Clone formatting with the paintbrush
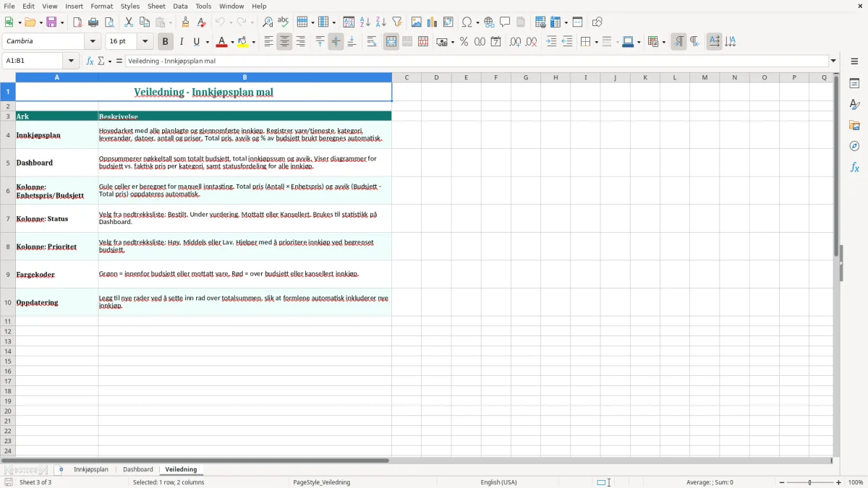The image size is (868, 488). (x=186, y=22)
